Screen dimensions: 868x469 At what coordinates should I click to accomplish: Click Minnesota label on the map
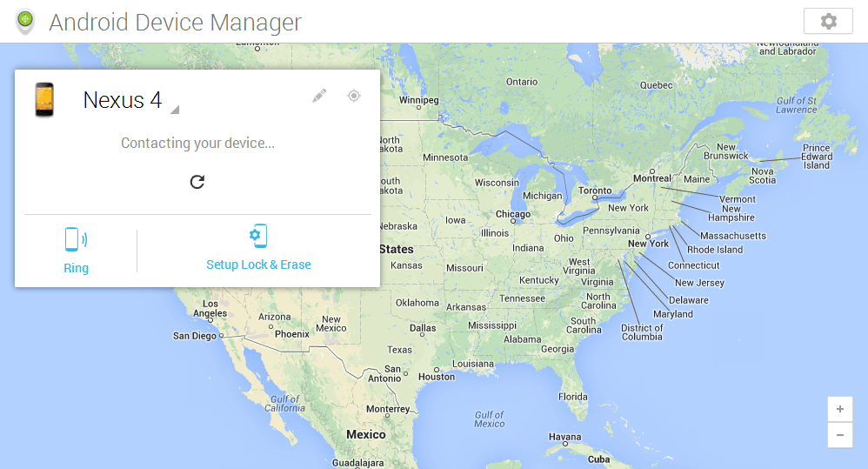coord(445,157)
